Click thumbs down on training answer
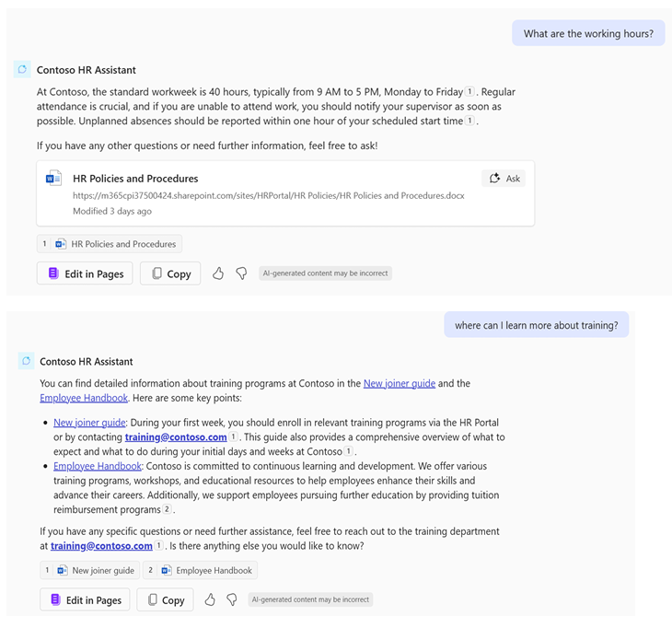Screen dimensions: 672x628 point(232,599)
